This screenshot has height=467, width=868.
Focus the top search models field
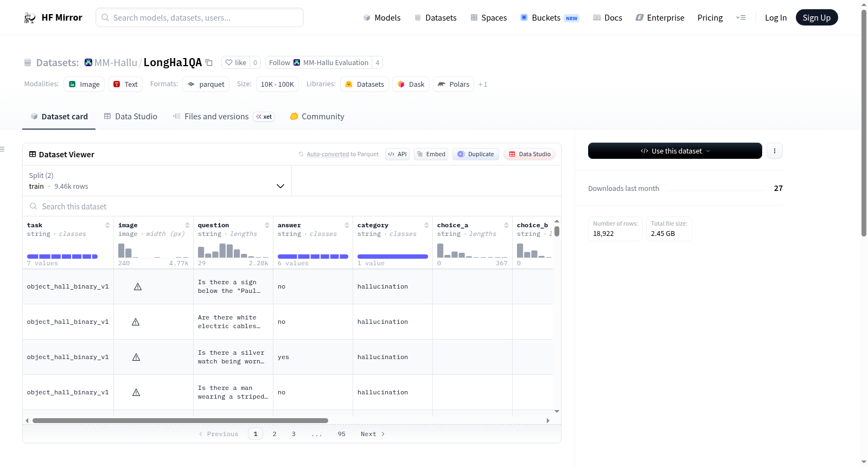[x=200, y=17]
